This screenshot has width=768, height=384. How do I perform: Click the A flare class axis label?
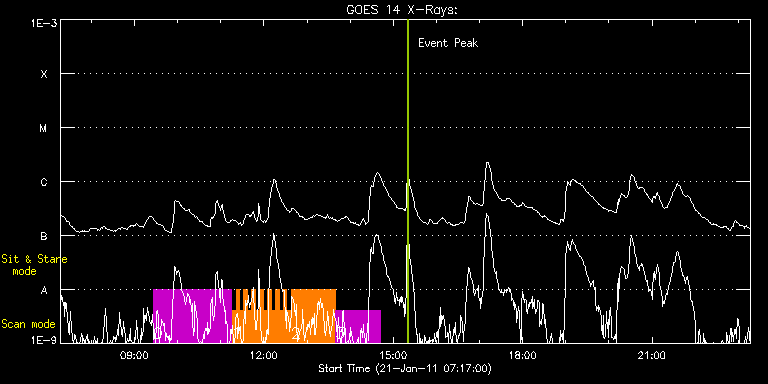[44, 290]
